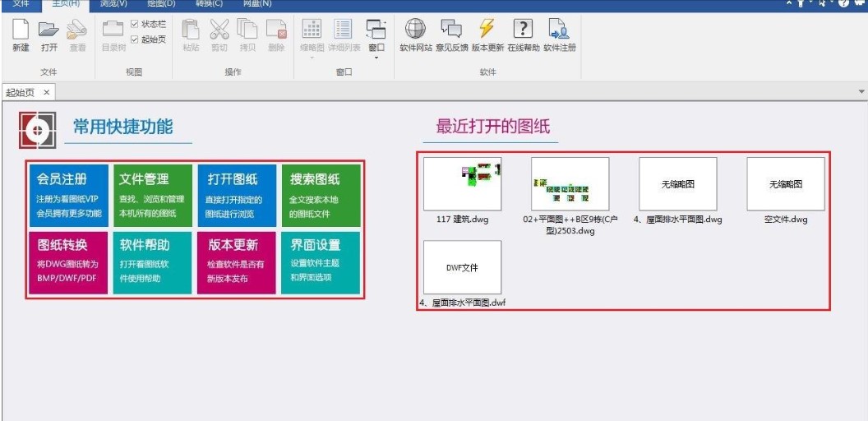This screenshot has height=421, width=868.
Task: Click the 软件注册 (Software registration) icon
Action: tap(559, 29)
